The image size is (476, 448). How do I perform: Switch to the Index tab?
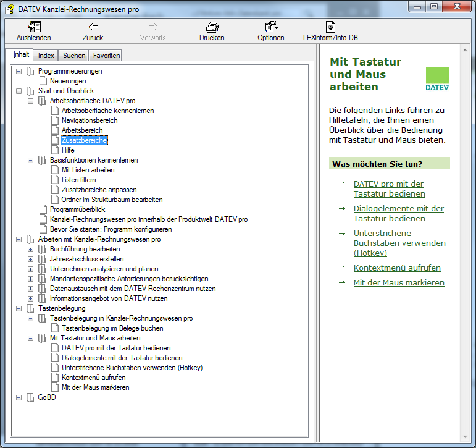pyautogui.click(x=46, y=56)
